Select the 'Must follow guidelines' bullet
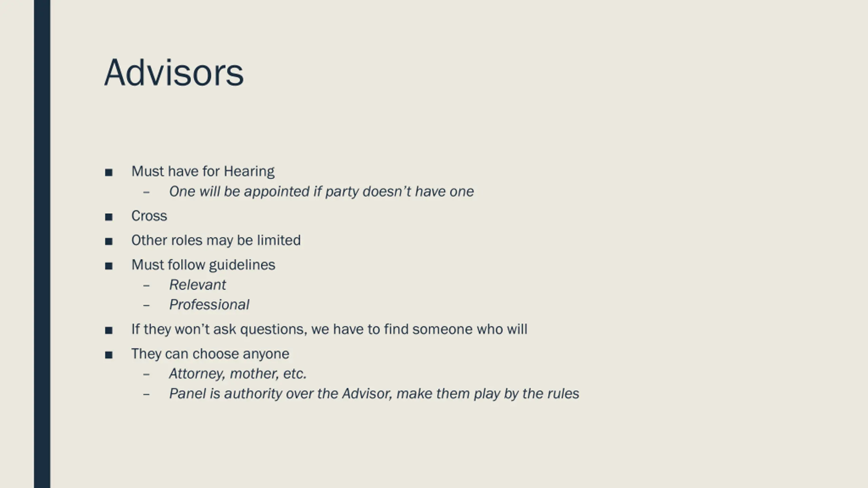Viewport: 868px width, 488px height. pos(203,265)
